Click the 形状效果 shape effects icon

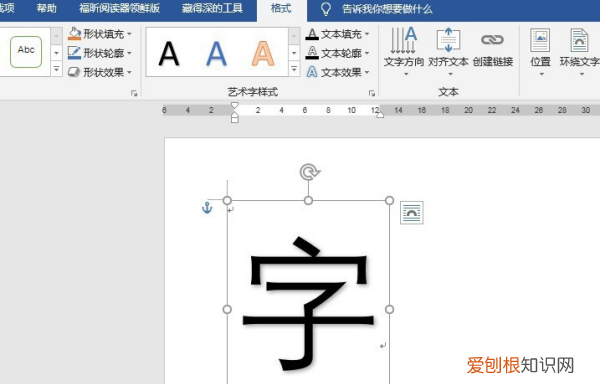click(74, 72)
